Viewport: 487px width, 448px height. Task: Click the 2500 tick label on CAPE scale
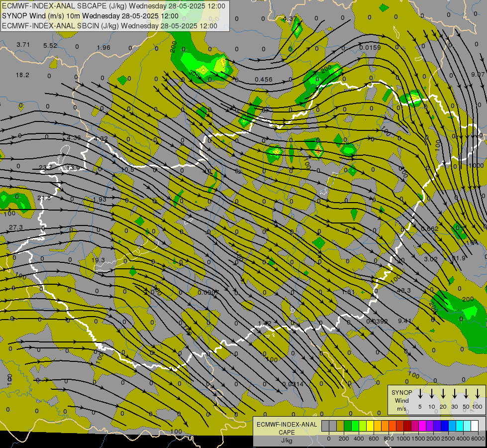(x=448, y=439)
